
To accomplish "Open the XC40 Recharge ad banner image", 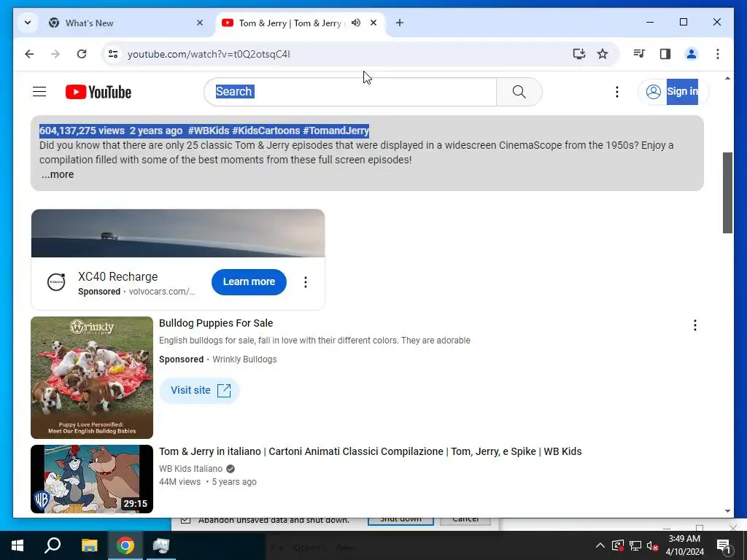I will pos(178,233).
